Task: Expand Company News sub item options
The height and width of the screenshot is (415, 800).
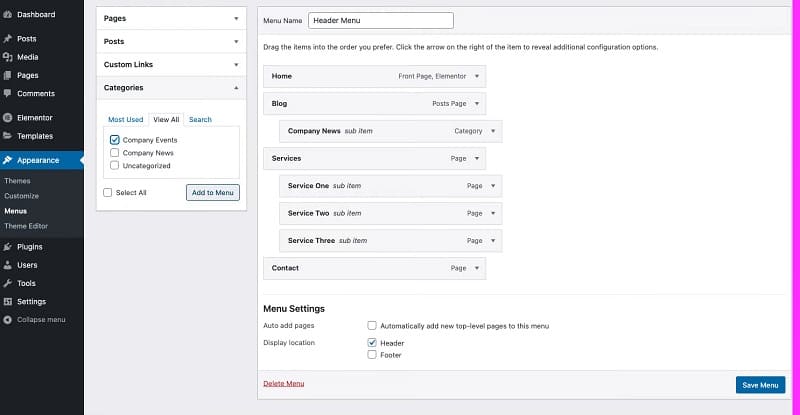Action: coord(493,131)
